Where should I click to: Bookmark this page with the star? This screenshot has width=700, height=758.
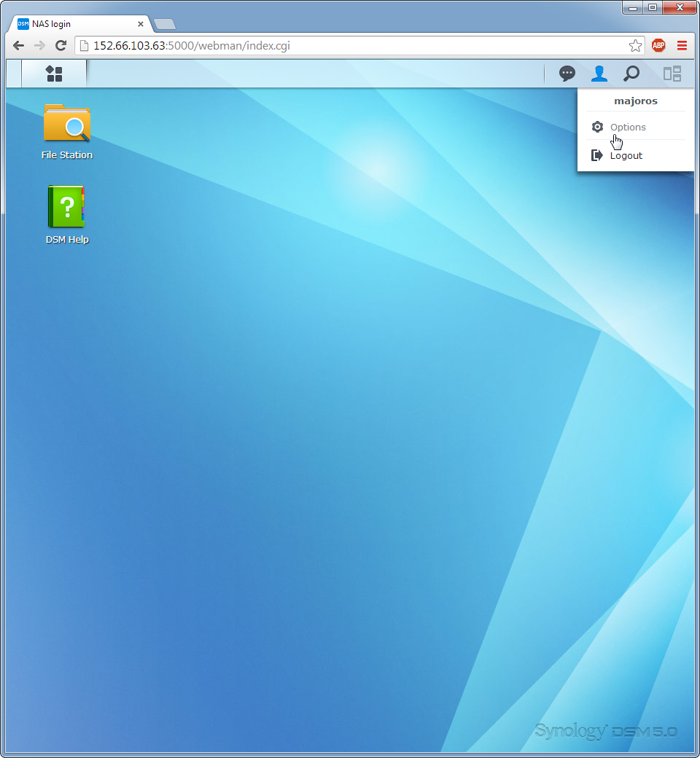635,46
